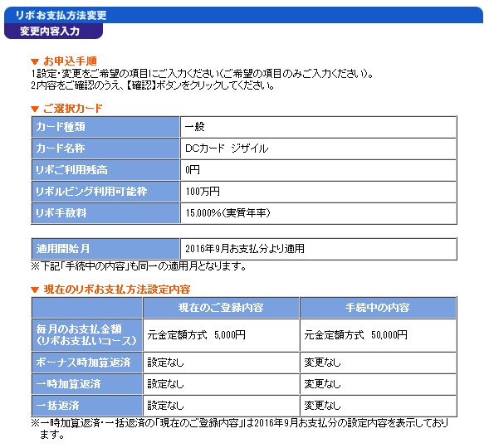Click the 毎月のお支払金額 row label
The height and width of the screenshot is (448, 489).
click(x=86, y=335)
